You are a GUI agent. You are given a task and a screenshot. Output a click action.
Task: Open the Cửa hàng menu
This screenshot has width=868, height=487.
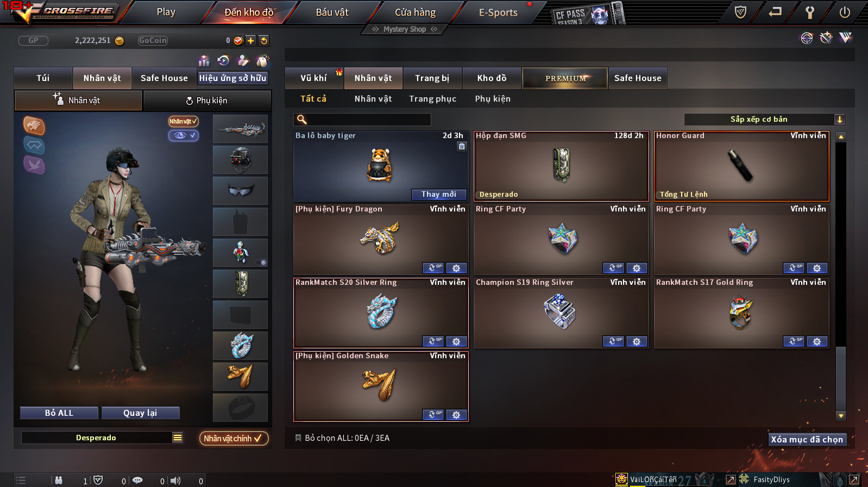click(415, 12)
